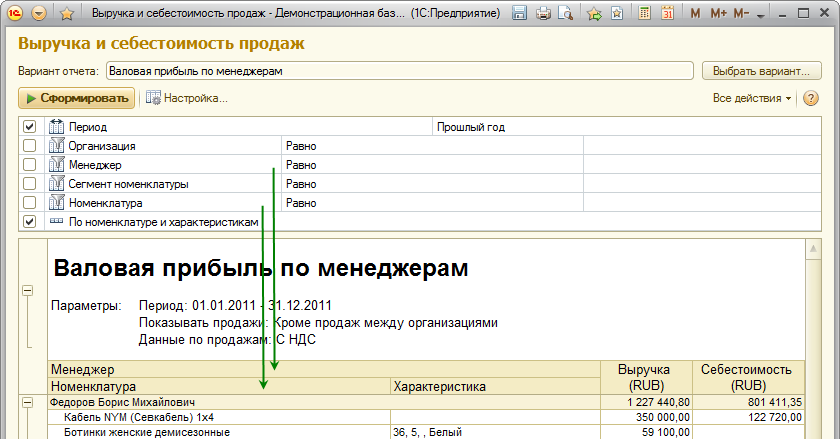Uncheck the Период parameter checkbox
840x439 pixels.
pos(29,127)
